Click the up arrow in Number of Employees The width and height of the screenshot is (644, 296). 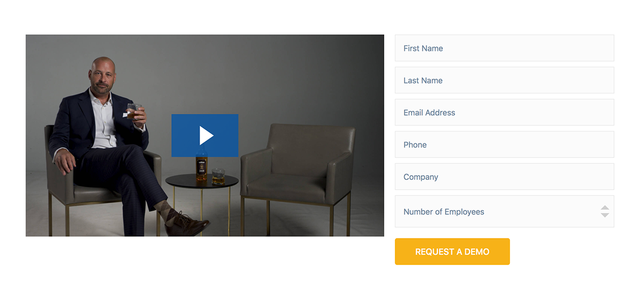pyautogui.click(x=605, y=208)
